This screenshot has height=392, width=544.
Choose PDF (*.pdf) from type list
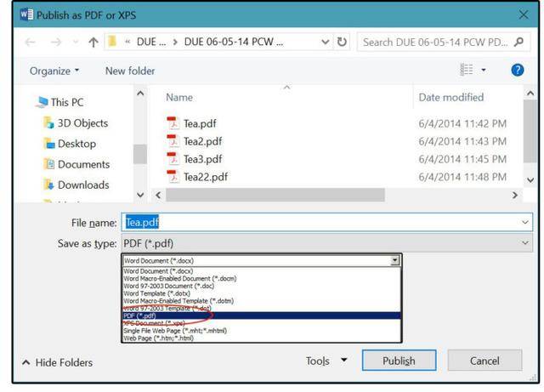tap(141, 315)
